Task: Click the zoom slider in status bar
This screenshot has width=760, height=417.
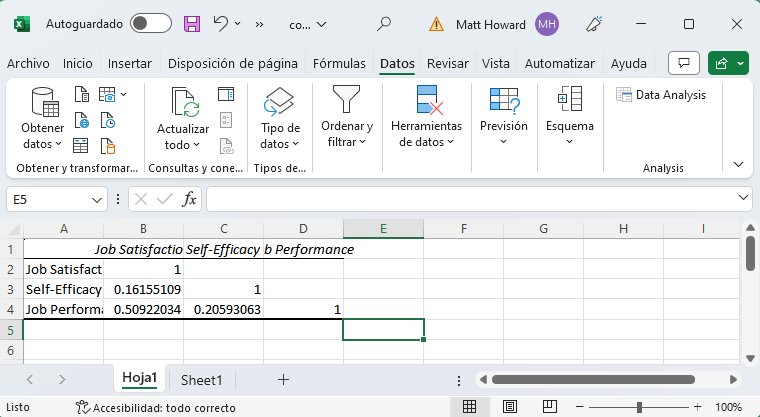Action: click(639, 408)
